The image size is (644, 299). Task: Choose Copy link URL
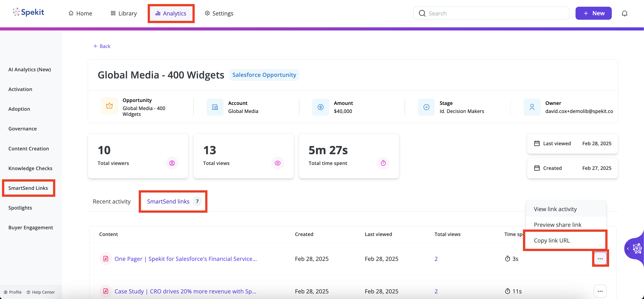tap(566, 240)
